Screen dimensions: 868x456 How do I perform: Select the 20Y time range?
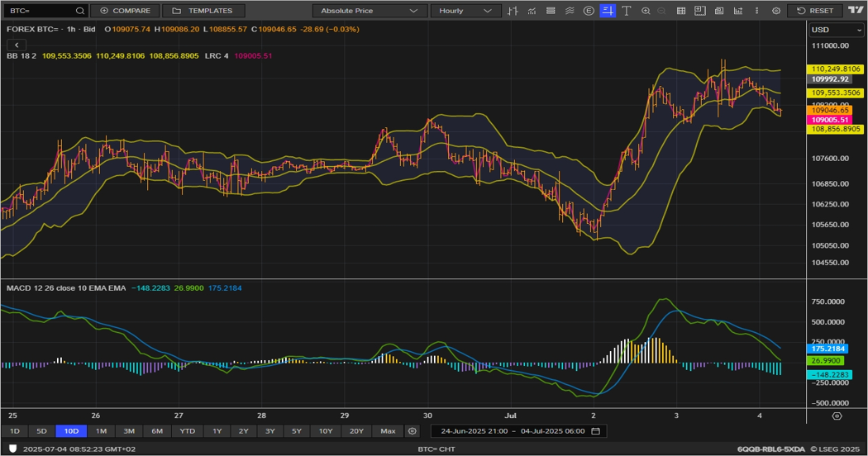pyautogui.click(x=356, y=431)
